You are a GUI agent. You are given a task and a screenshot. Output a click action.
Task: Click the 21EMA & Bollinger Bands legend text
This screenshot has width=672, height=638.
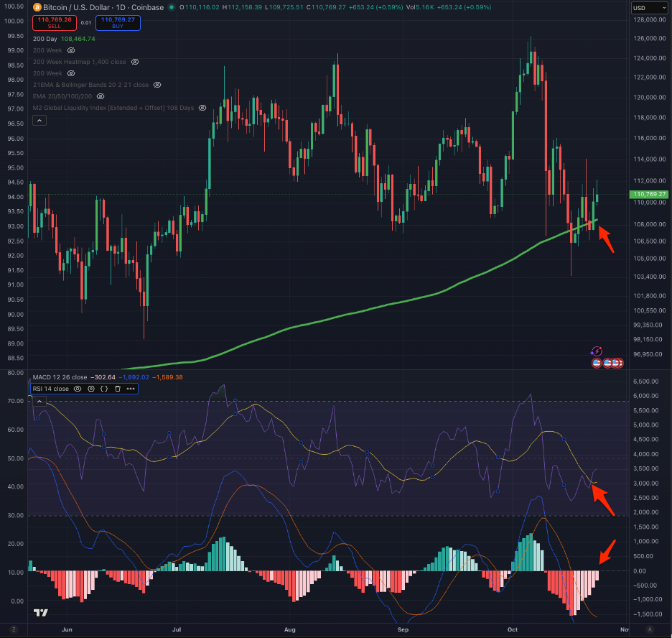(91, 85)
